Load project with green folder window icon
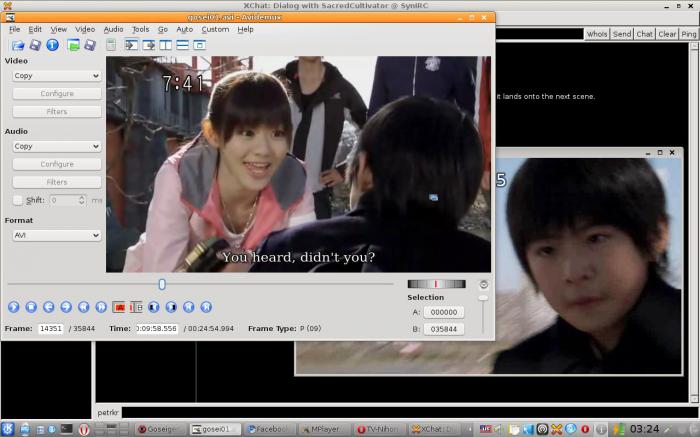Viewport: 700px width, 437px height. 73,45
